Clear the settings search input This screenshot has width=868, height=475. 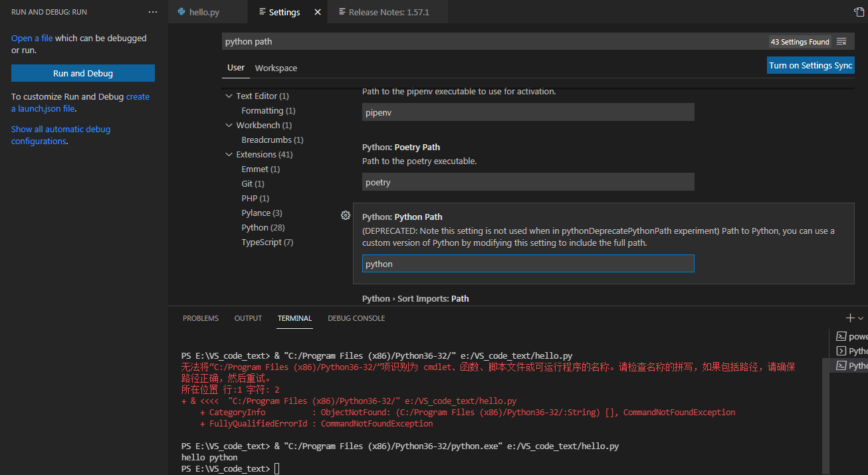click(841, 41)
